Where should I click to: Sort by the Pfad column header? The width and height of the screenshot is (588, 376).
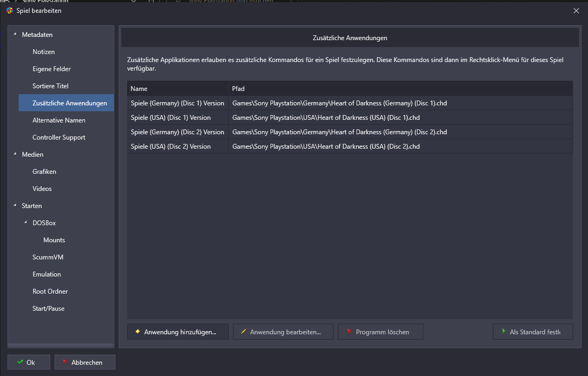[x=400, y=89]
